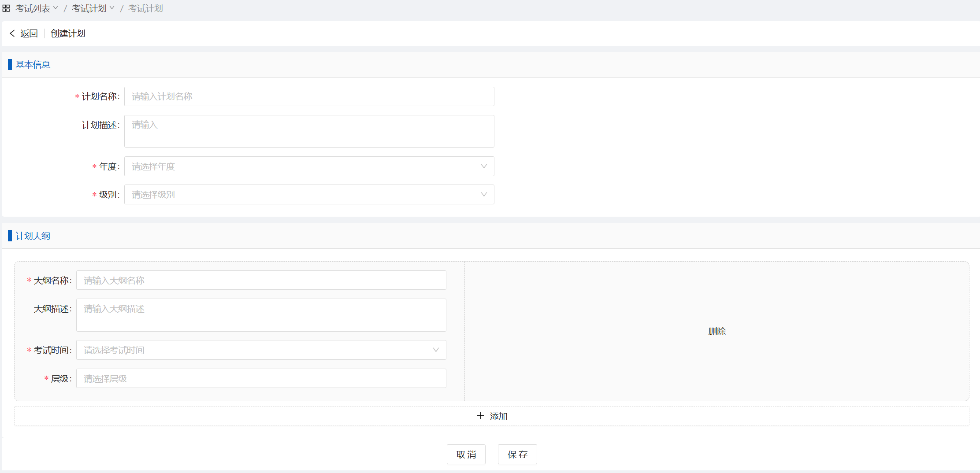Click the chevron arrow in 考试时间 field
Screen dimensions: 980x473
coord(436,350)
